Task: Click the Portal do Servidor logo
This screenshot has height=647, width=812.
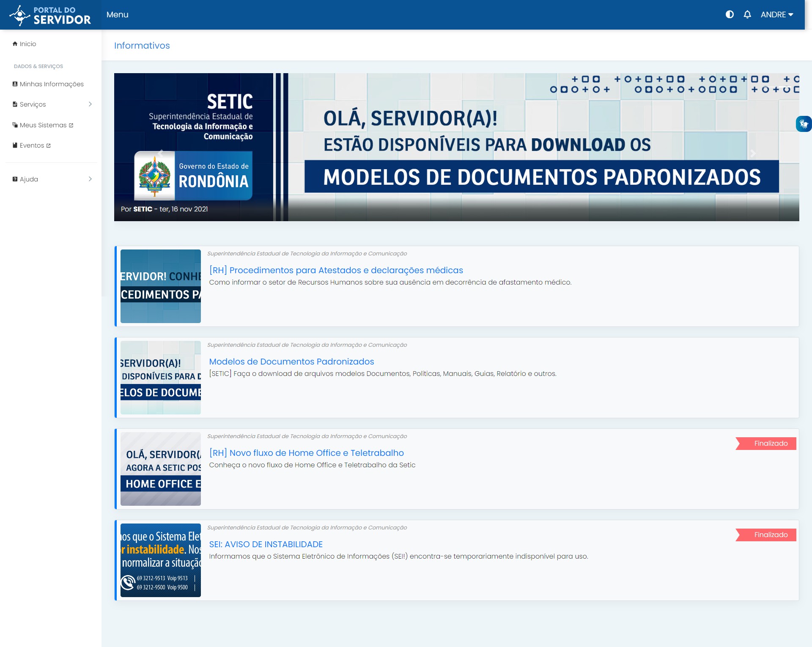Action: [50, 15]
